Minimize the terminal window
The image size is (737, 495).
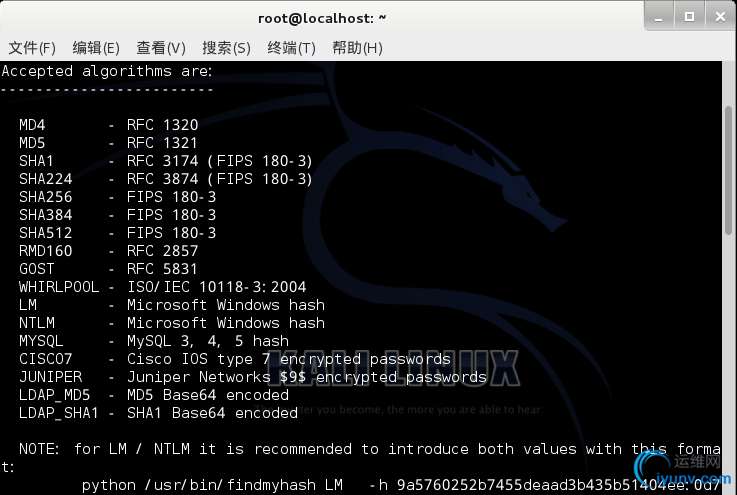tap(659, 17)
